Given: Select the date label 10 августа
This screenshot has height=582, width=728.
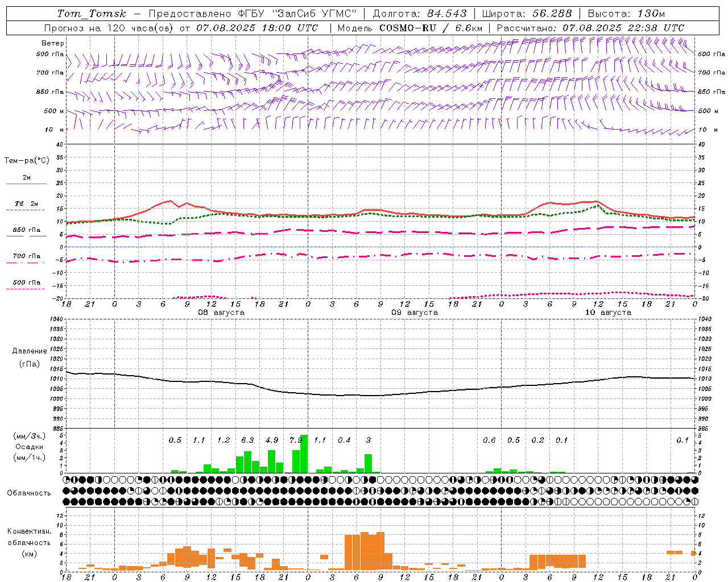Looking at the screenshot, I should [x=608, y=313].
